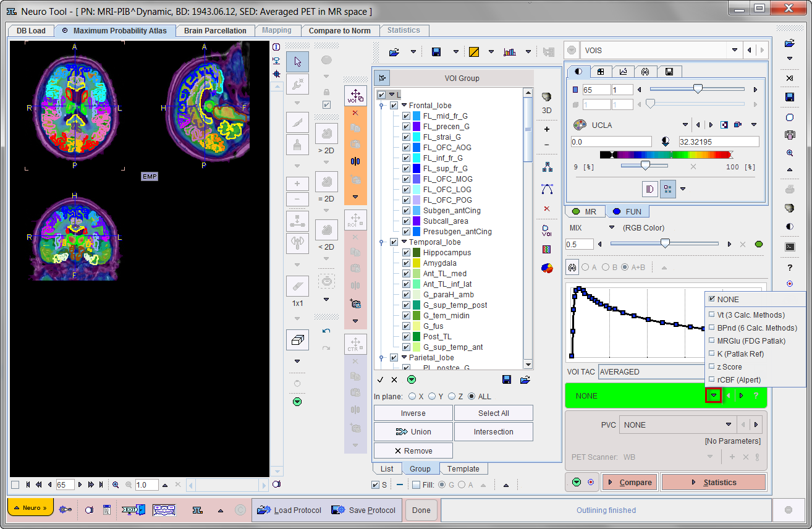
Task: Click the checkmark select-all icon under VOI list
Action: coord(381,380)
